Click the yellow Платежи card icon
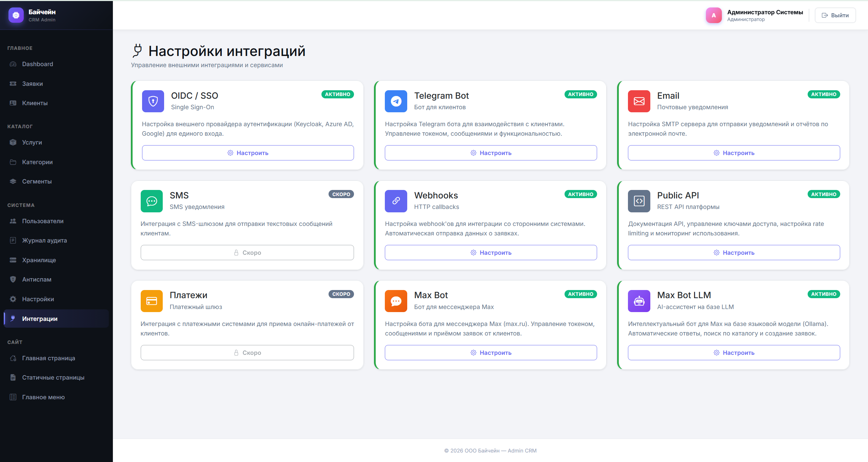Screen dimensions: 868x462 [152, 301]
